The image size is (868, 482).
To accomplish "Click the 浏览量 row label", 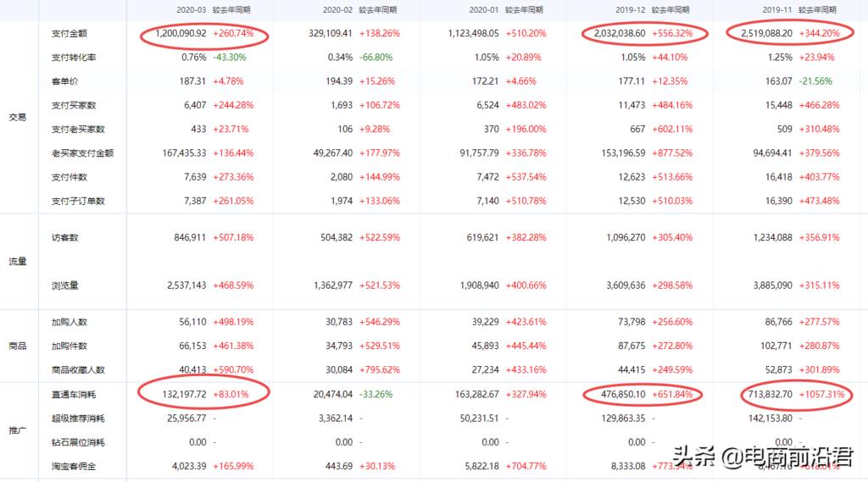I will coord(65,285).
